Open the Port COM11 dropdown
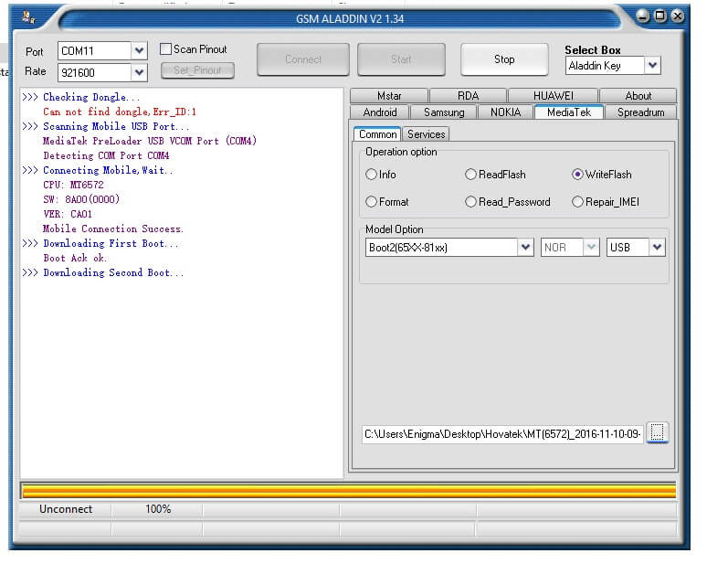The image size is (728, 564). (139, 50)
